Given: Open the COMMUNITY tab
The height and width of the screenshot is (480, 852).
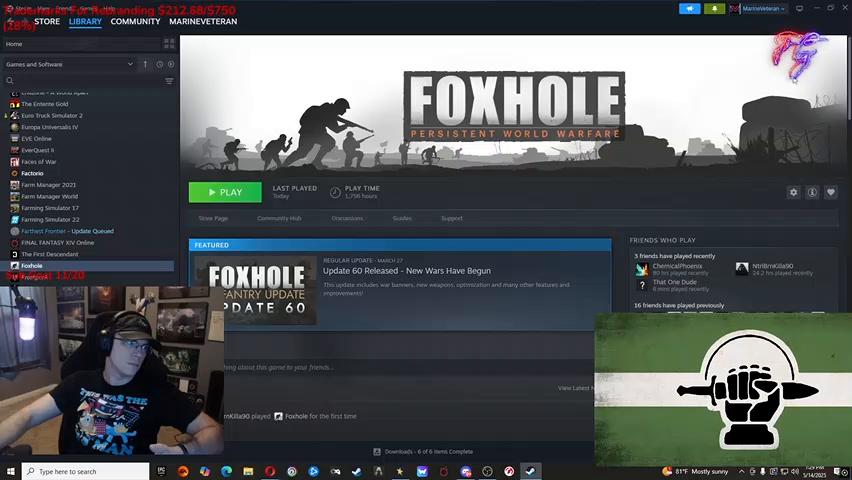Looking at the screenshot, I should (135, 22).
